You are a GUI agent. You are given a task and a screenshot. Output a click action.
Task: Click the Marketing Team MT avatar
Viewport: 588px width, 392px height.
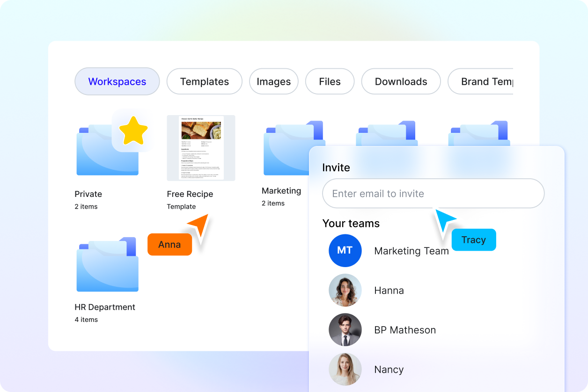click(345, 251)
